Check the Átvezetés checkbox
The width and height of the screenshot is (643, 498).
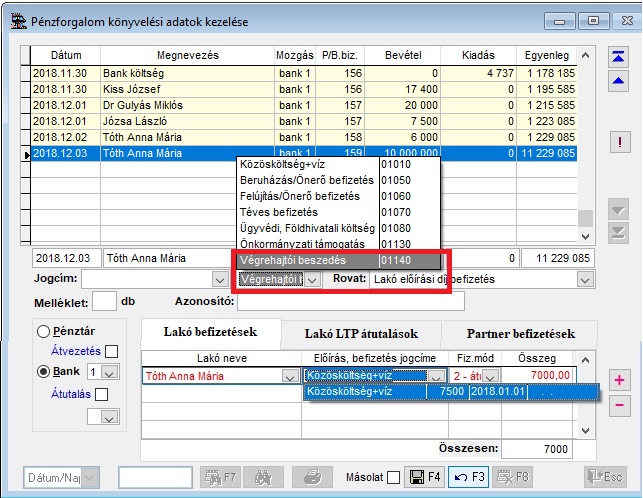tap(112, 351)
